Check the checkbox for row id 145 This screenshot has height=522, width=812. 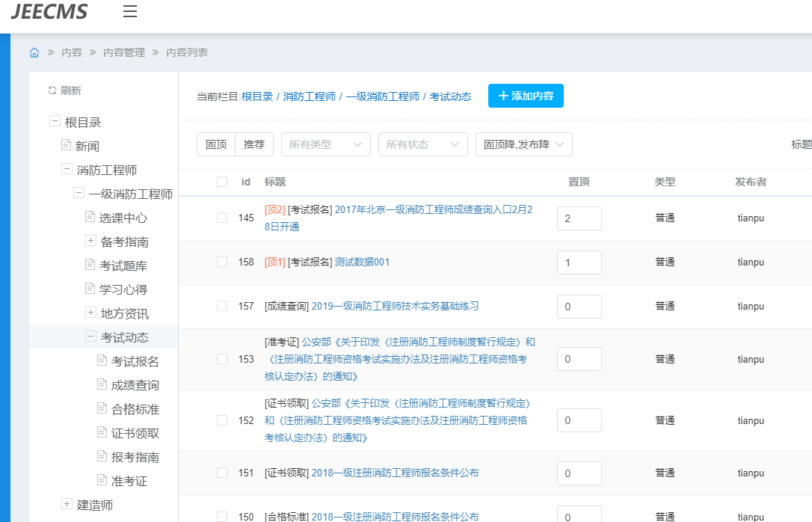[222, 218]
